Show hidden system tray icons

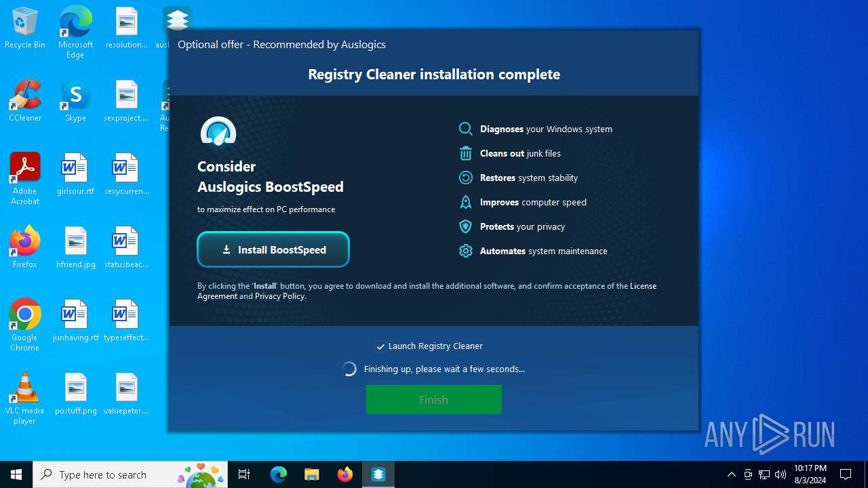[x=731, y=474]
